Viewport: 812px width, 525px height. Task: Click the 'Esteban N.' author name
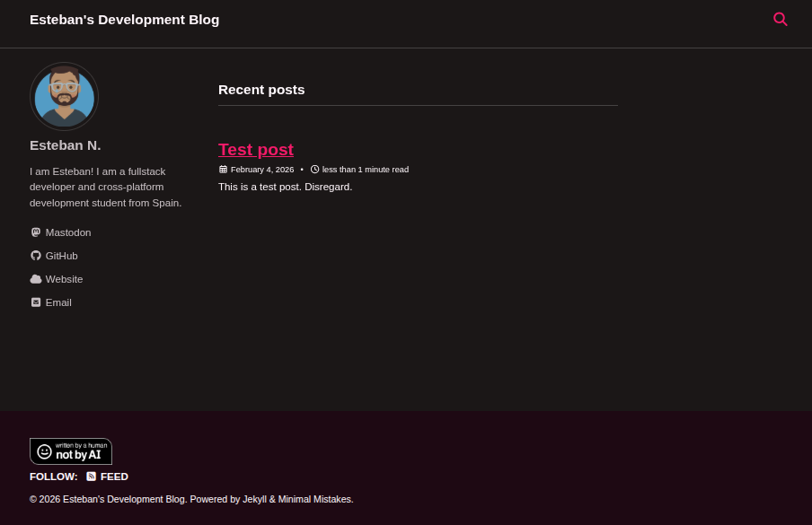coord(66,145)
